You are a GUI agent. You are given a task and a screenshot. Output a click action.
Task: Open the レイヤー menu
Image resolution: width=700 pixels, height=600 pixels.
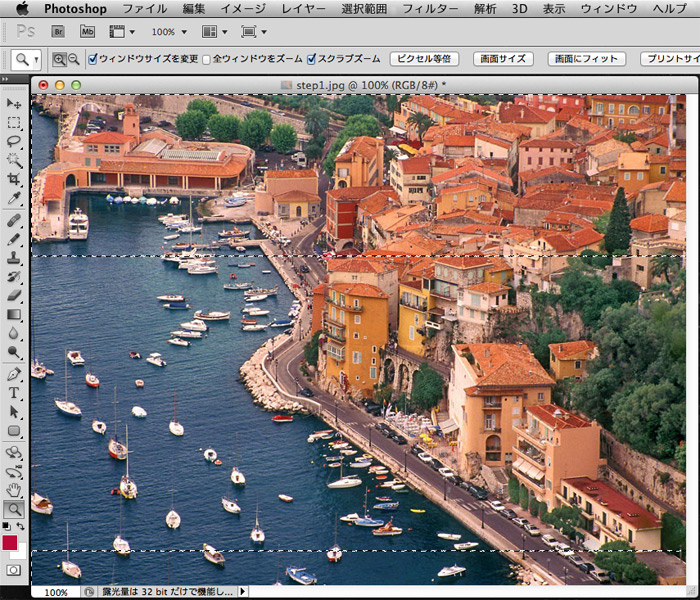point(303,9)
